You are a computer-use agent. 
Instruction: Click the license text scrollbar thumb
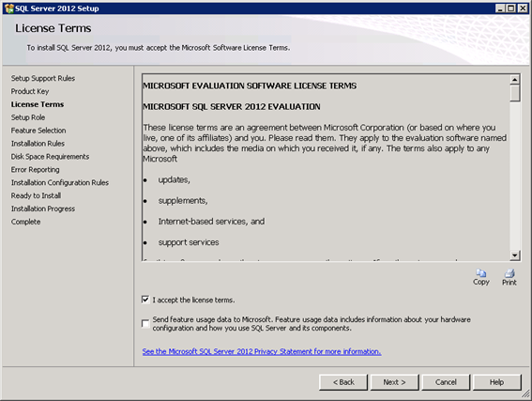tap(515, 93)
